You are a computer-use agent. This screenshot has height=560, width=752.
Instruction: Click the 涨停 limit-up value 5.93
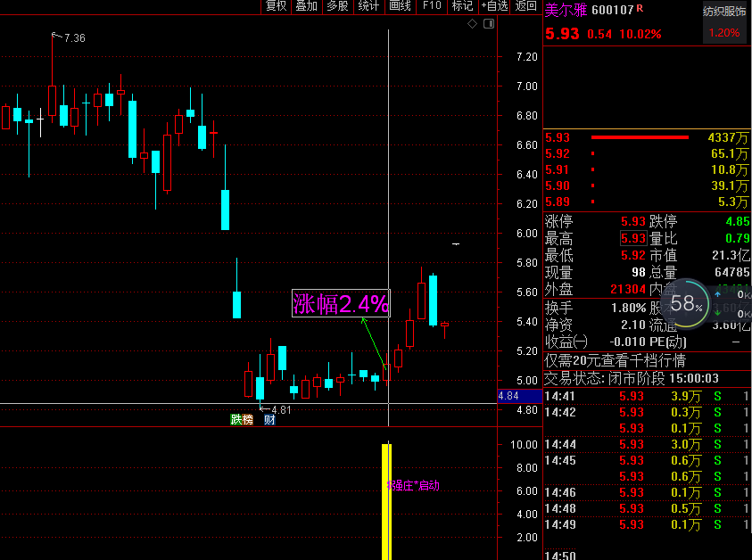pos(633,221)
